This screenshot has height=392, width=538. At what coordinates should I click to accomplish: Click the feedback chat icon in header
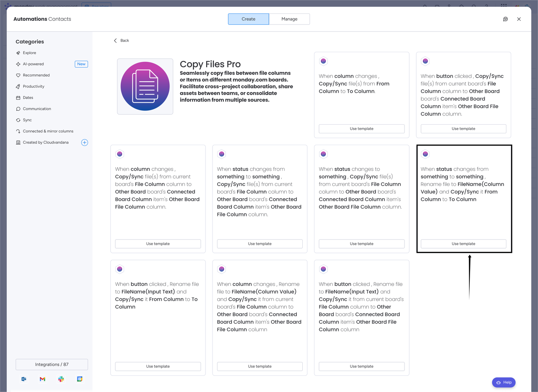pyautogui.click(x=505, y=19)
